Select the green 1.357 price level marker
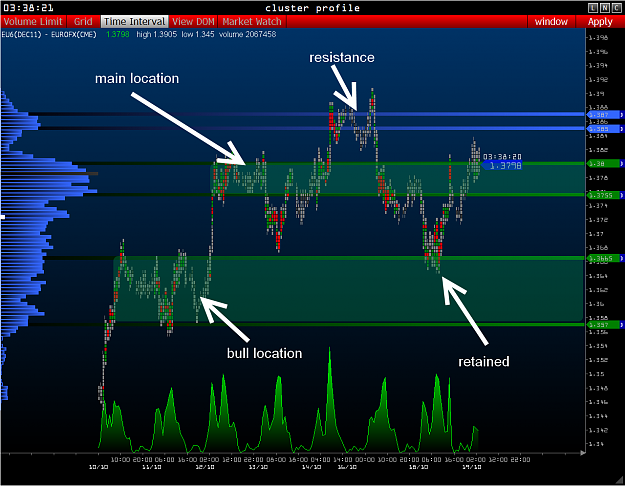Image resolution: width=625 pixels, height=486 pixels. coord(603,325)
